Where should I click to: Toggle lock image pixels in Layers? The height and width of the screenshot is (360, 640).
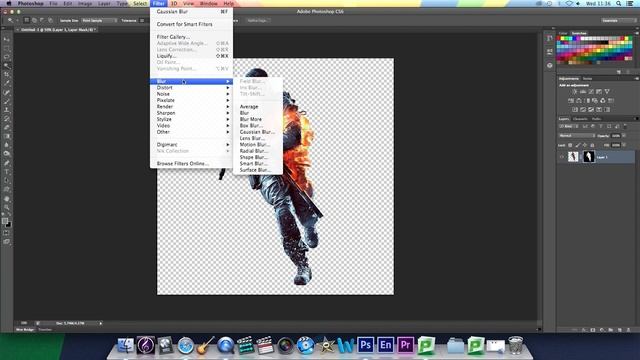click(x=578, y=145)
